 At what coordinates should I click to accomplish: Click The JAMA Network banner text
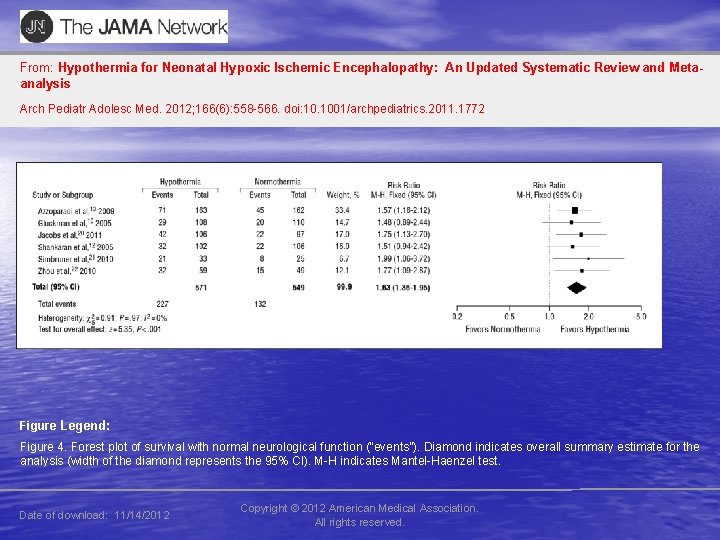tap(143, 27)
